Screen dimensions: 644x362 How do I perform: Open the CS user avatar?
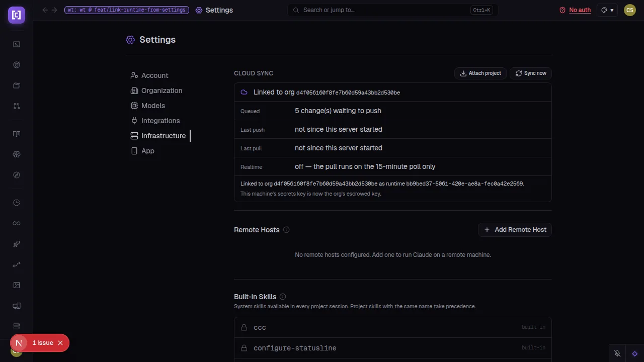630,10
